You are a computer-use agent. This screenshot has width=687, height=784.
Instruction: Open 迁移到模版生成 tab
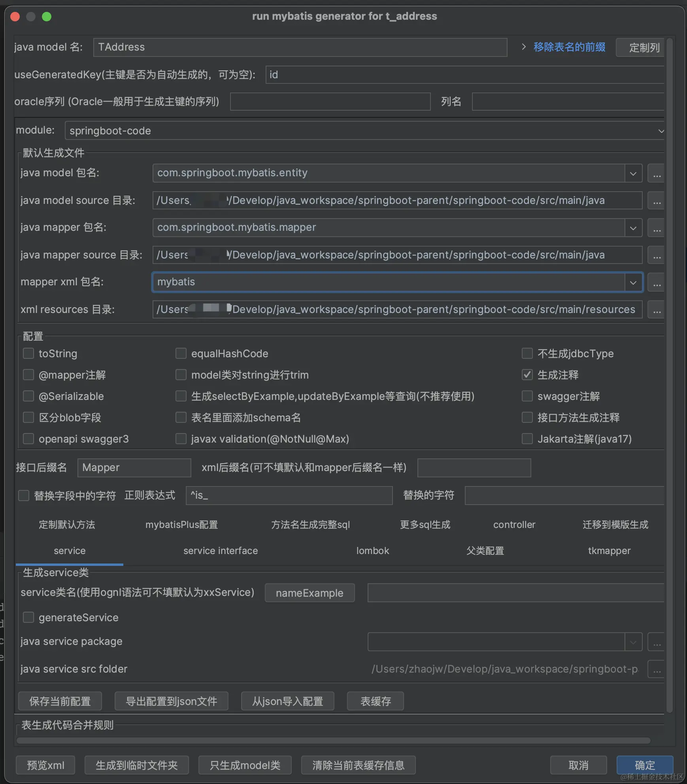click(x=615, y=525)
